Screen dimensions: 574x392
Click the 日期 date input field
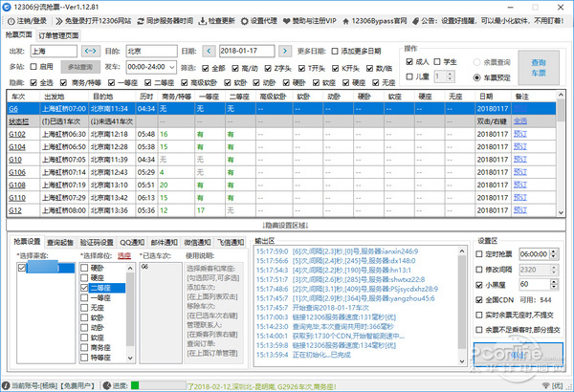tap(247, 51)
